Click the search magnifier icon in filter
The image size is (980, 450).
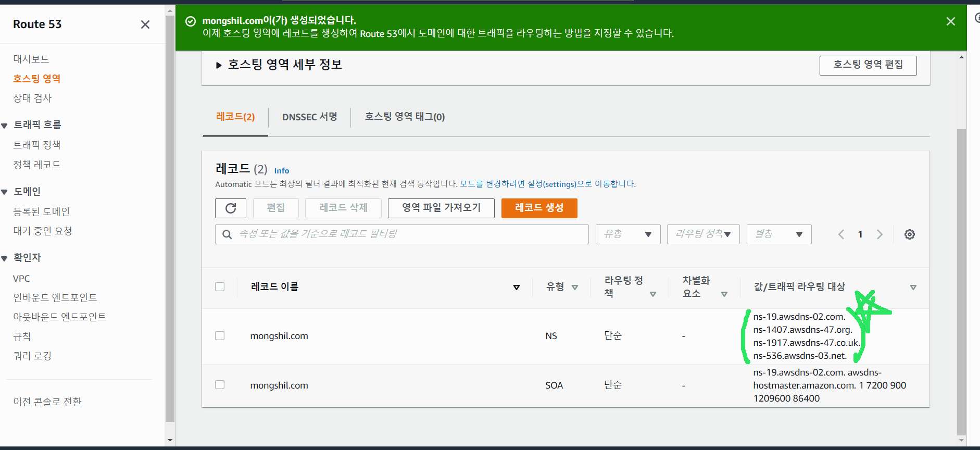click(227, 234)
